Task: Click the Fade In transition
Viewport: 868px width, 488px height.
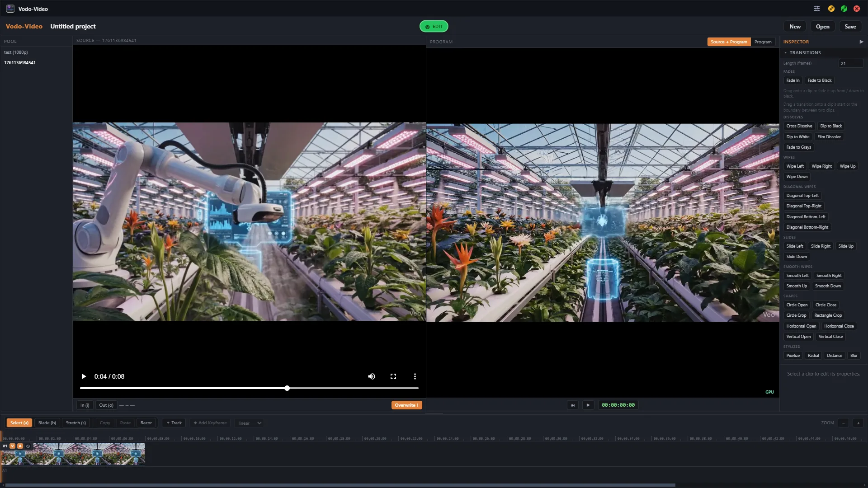Action: click(x=793, y=80)
